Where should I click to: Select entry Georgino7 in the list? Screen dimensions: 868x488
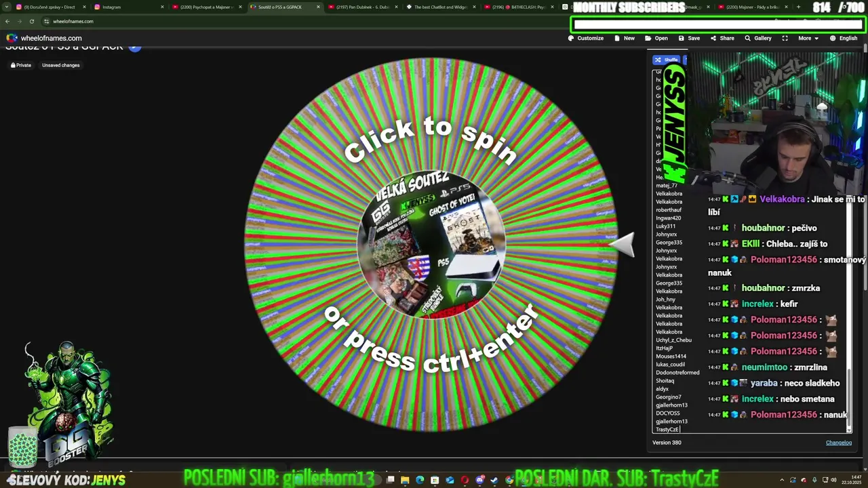[668, 397]
